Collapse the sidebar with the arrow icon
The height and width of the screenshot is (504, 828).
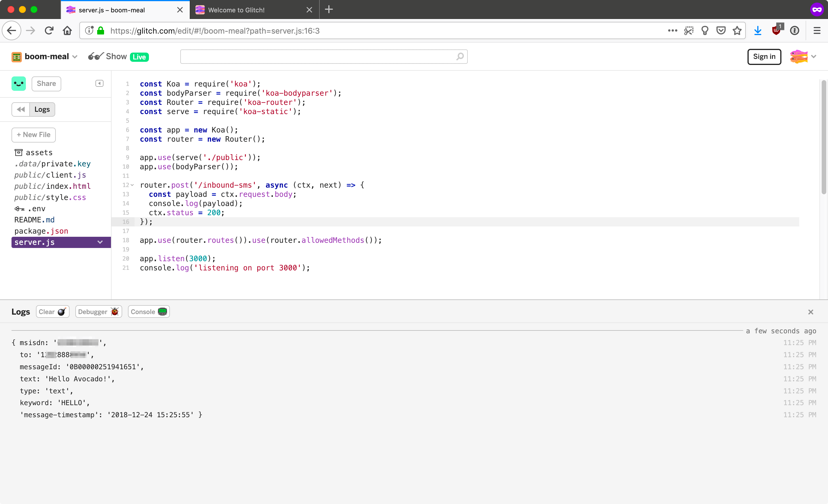click(x=99, y=83)
